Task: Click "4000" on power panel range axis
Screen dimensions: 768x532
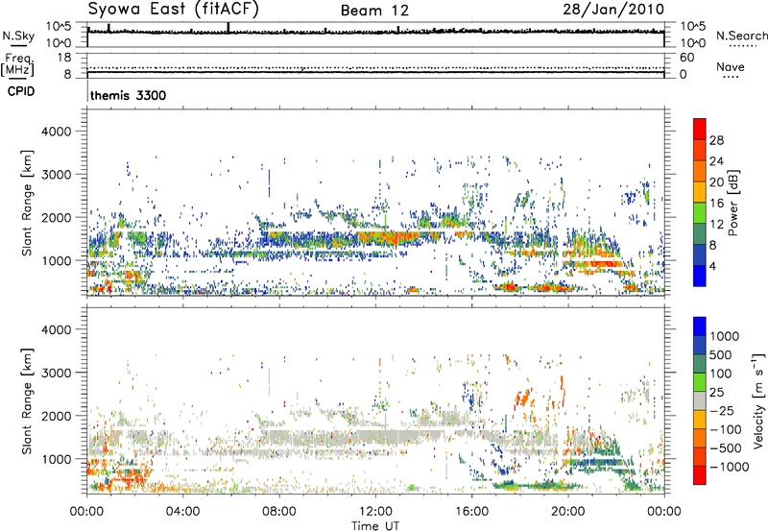Action: (57, 132)
